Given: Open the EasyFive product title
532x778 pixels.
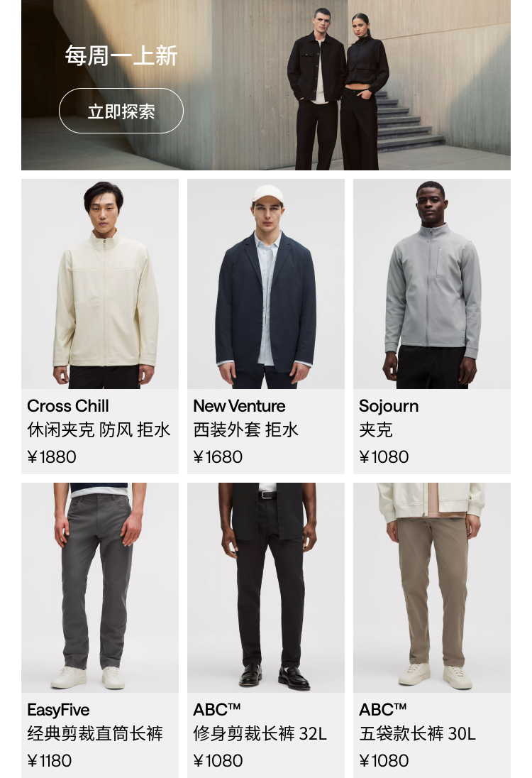Looking at the screenshot, I should (58, 710).
